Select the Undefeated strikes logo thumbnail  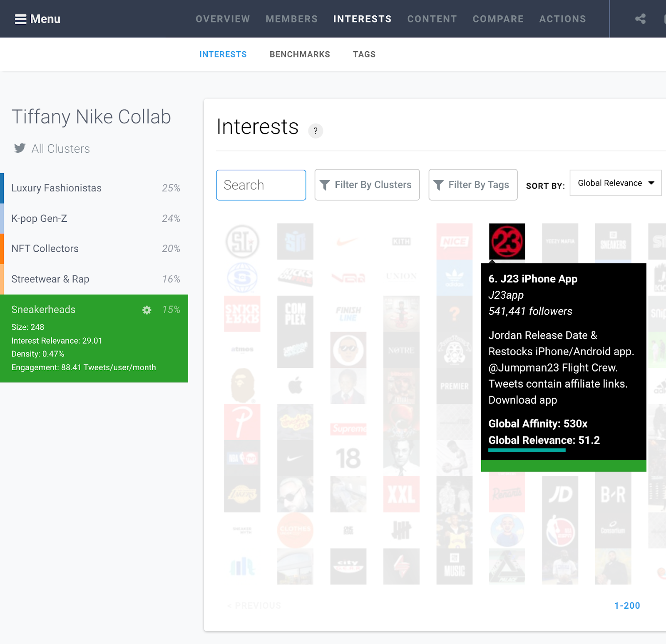tap(401, 530)
